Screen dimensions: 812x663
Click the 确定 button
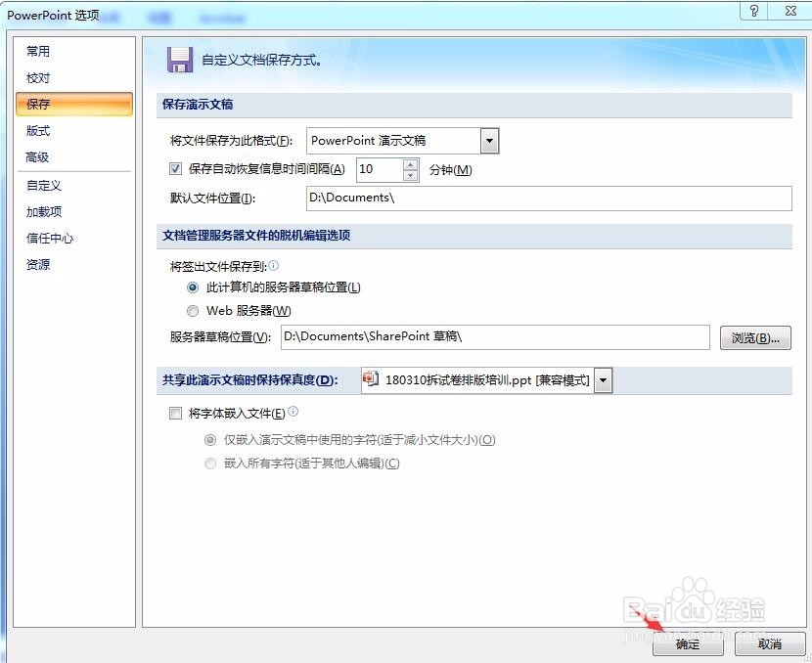[x=688, y=643]
